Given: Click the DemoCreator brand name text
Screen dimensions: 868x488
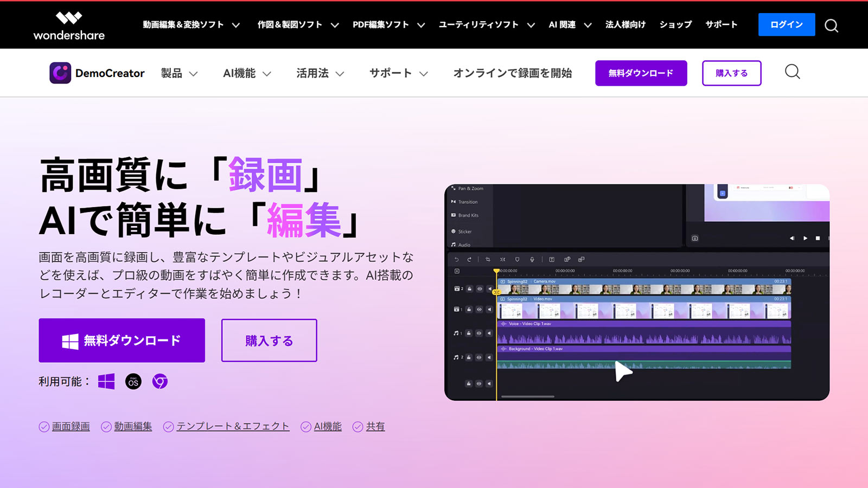Looking at the screenshot, I should [x=110, y=73].
